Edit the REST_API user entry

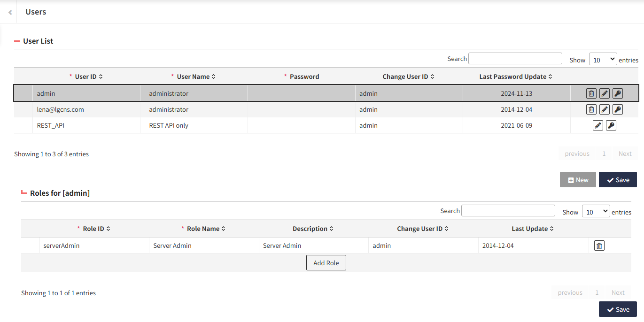tap(598, 125)
